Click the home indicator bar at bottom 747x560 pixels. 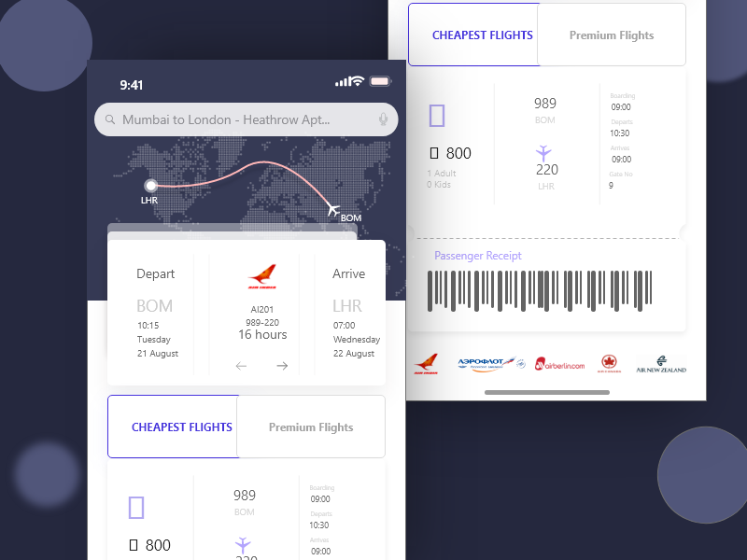[547, 392]
